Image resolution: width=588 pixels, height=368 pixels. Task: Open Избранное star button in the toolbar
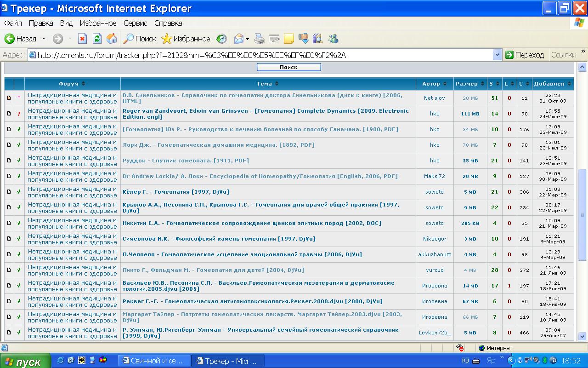[x=186, y=39]
